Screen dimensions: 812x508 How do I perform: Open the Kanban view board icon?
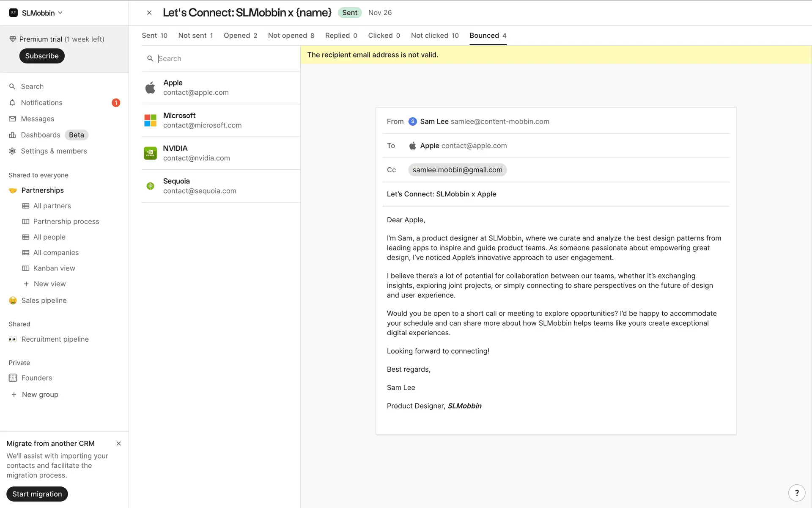[26, 268]
